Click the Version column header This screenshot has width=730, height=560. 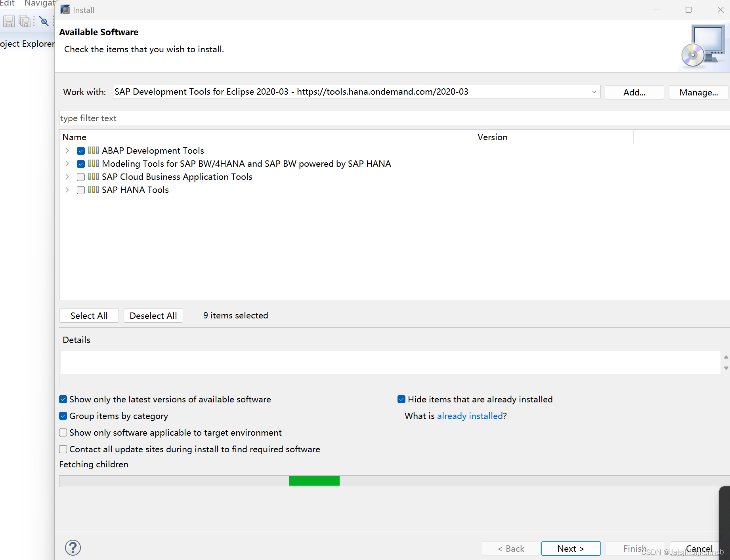click(x=554, y=137)
